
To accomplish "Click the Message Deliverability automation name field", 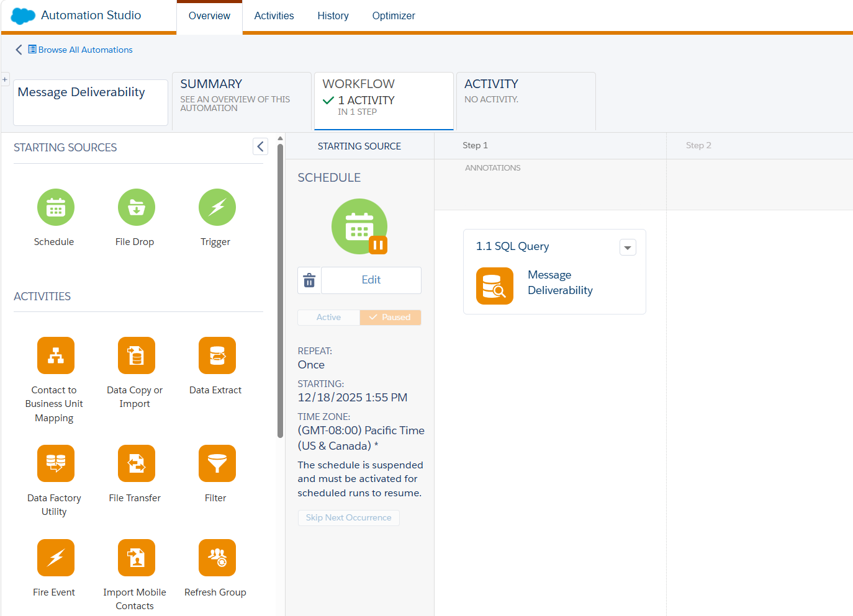I will 91,102.
